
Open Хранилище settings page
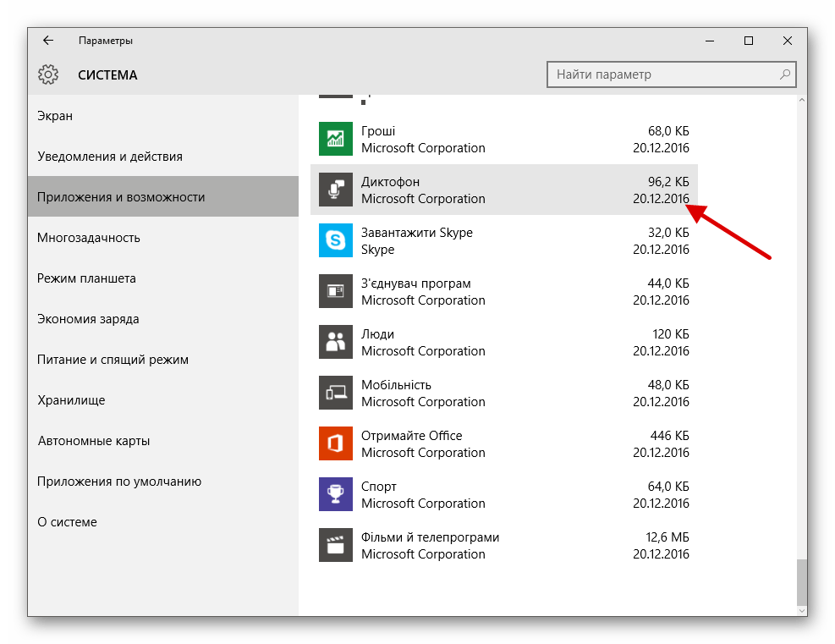tap(71, 400)
